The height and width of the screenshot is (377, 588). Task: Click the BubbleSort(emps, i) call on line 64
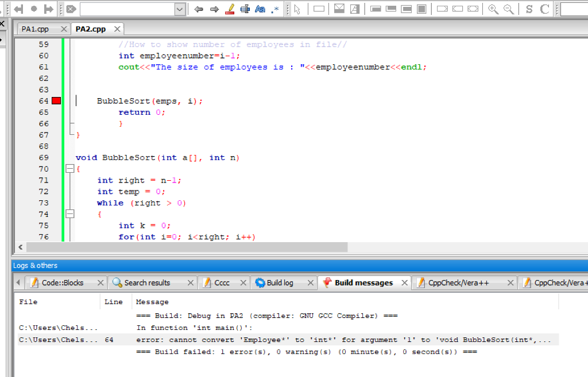pos(150,101)
